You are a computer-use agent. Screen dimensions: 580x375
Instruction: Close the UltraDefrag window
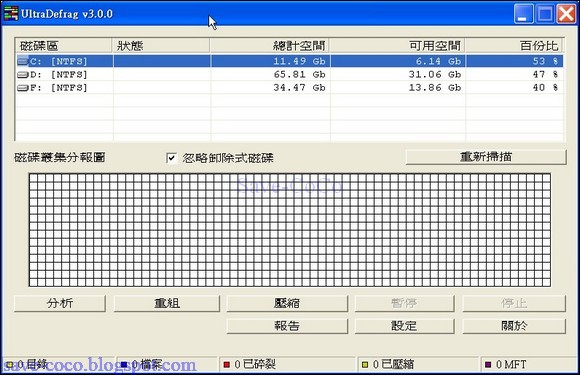(566, 14)
